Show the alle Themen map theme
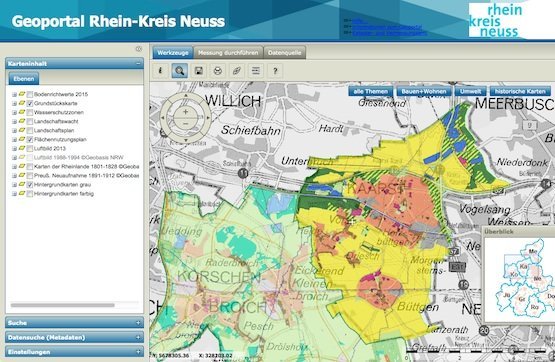Screen dimensions: 555x362 coord(371,91)
